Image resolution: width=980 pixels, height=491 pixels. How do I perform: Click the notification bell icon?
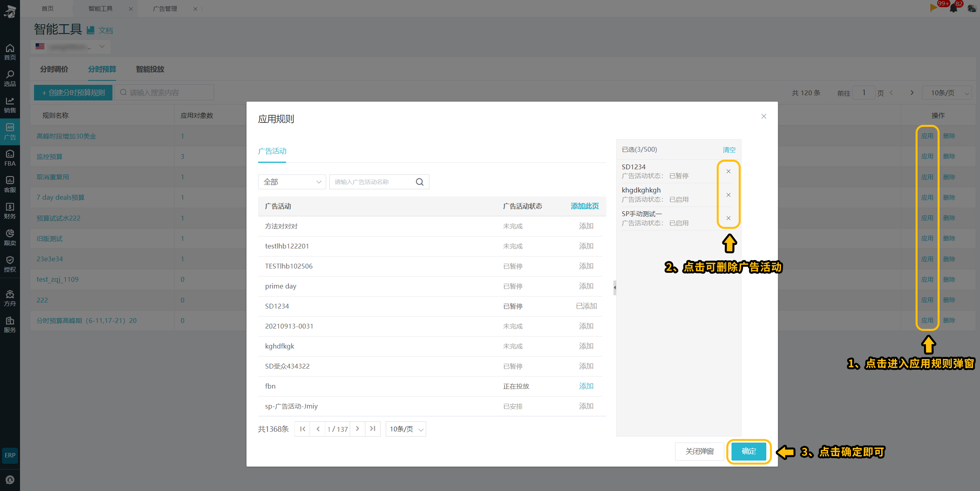[x=954, y=8]
